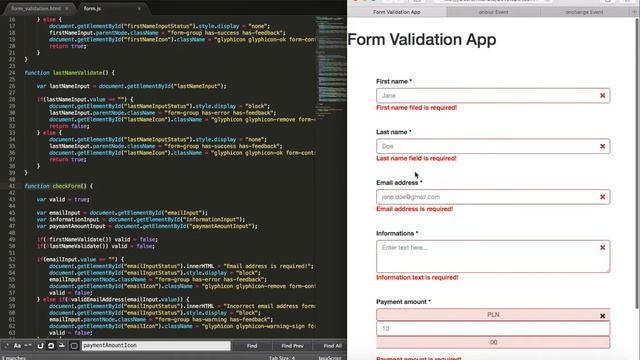Screen dimensions: 640x360
Task: Click 'var valid = true;' code line
Action: (63, 200)
